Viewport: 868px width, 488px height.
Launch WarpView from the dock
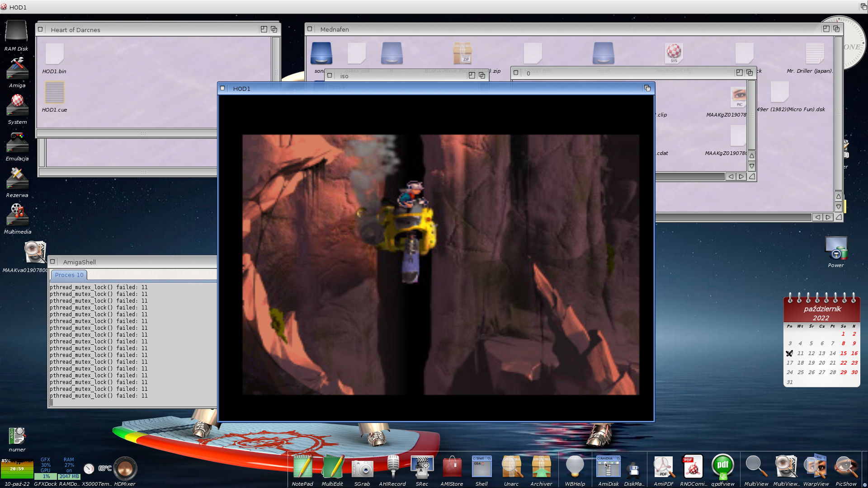(816, 467)
